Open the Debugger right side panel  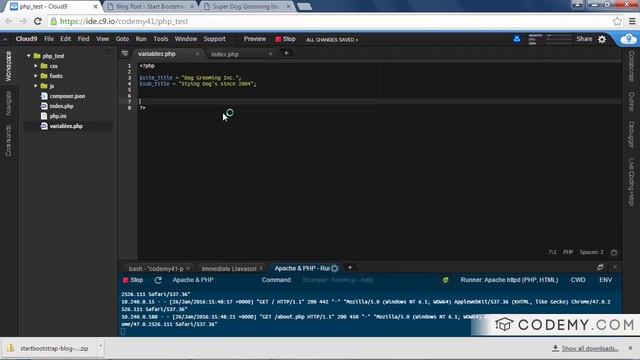click(x=631, y=134)
